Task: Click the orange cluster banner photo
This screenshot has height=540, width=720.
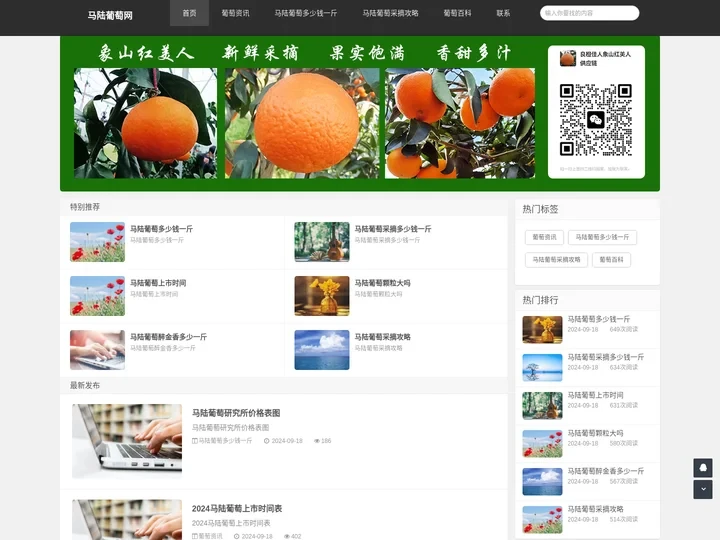Action: click(460, 123)
